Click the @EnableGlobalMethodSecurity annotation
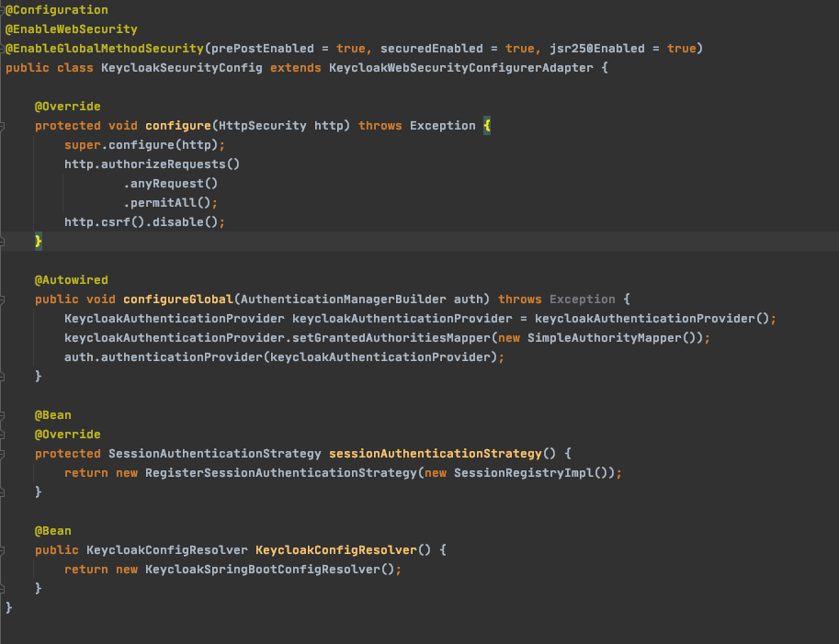This screenshot has height=644, width=839. click(x=105, y=49)
